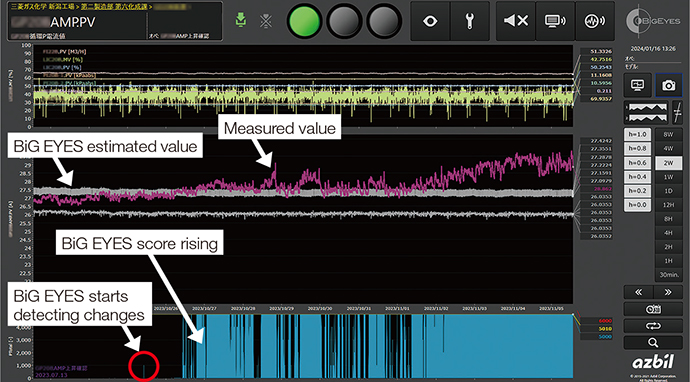690x382 pixels.
Task: Switch to the monitor display view button
Action: click(638, 85)
